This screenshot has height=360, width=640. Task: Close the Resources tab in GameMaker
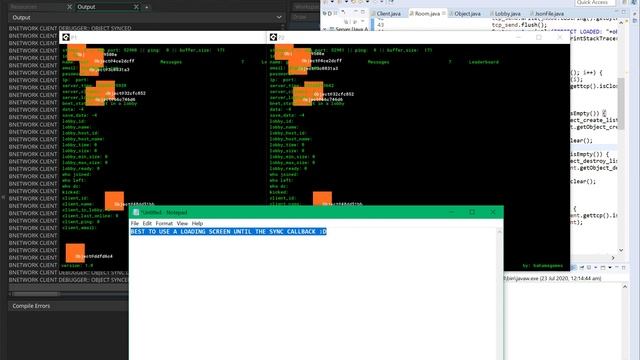(69, 7)
